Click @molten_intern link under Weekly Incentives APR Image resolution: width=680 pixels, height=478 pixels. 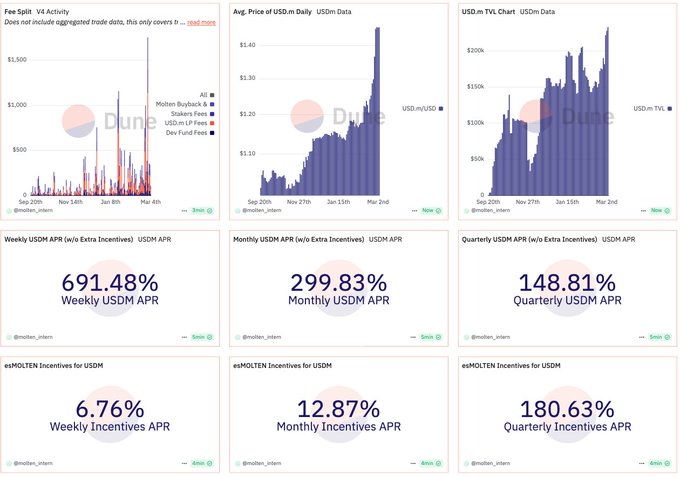(x=38, y=463)
